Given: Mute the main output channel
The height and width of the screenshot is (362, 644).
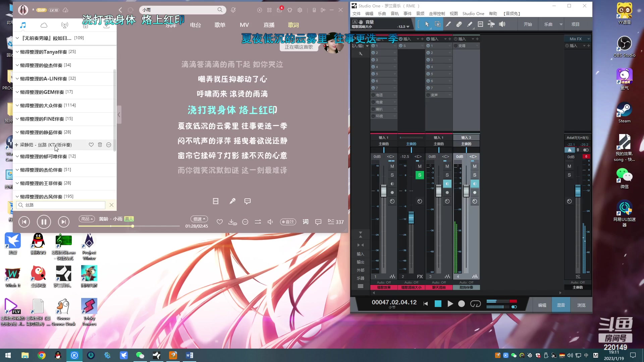Looking at the screenshot, I should 569,166.
